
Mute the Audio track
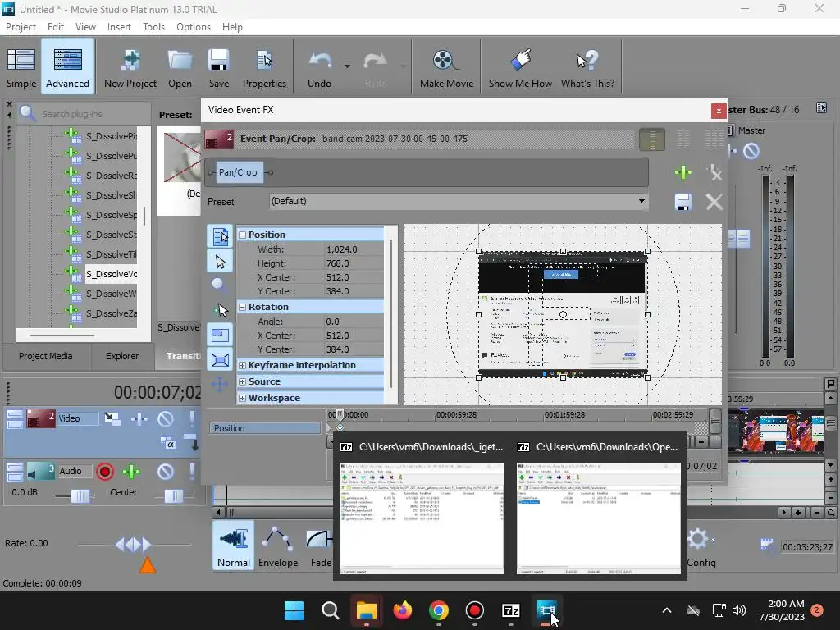point(166,472)
